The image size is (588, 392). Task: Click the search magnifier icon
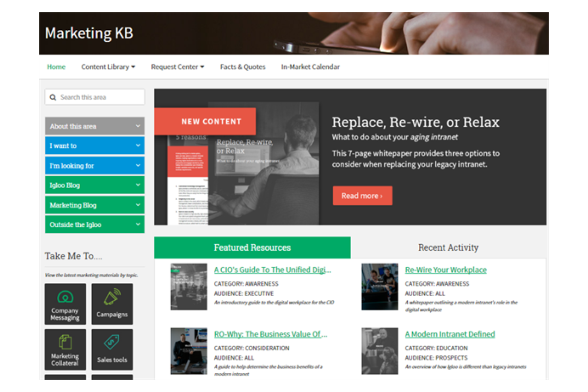pos(53,97)
